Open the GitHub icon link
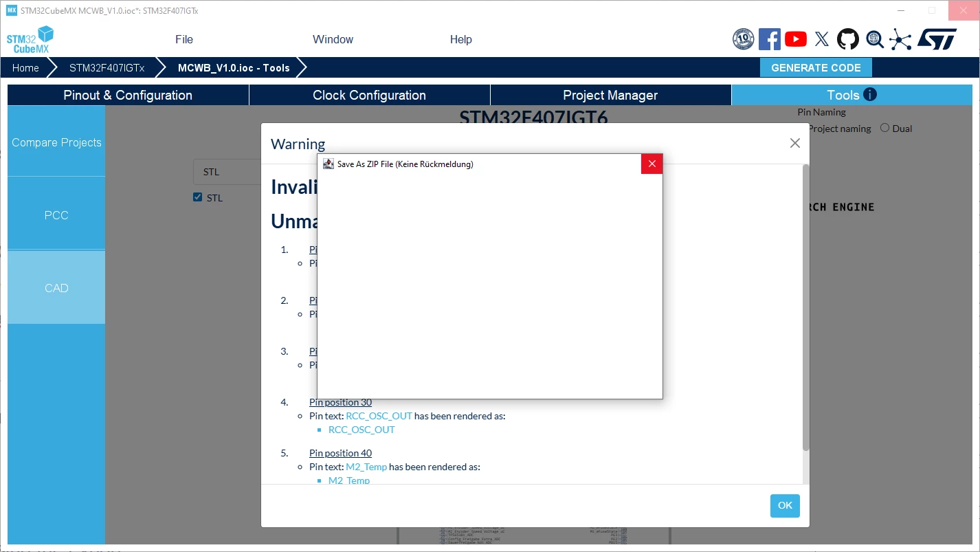The height and width of the screenshot is (552, 980). (x=848, y=39)
